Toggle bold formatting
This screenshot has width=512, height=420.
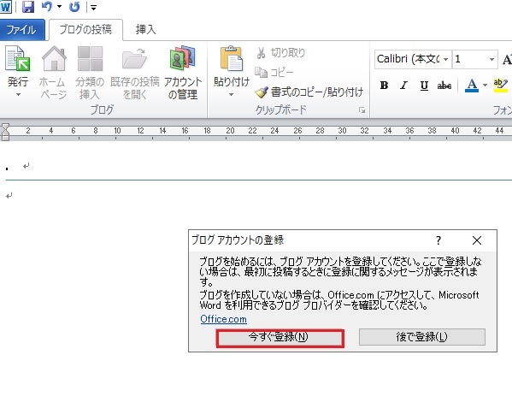384,86
